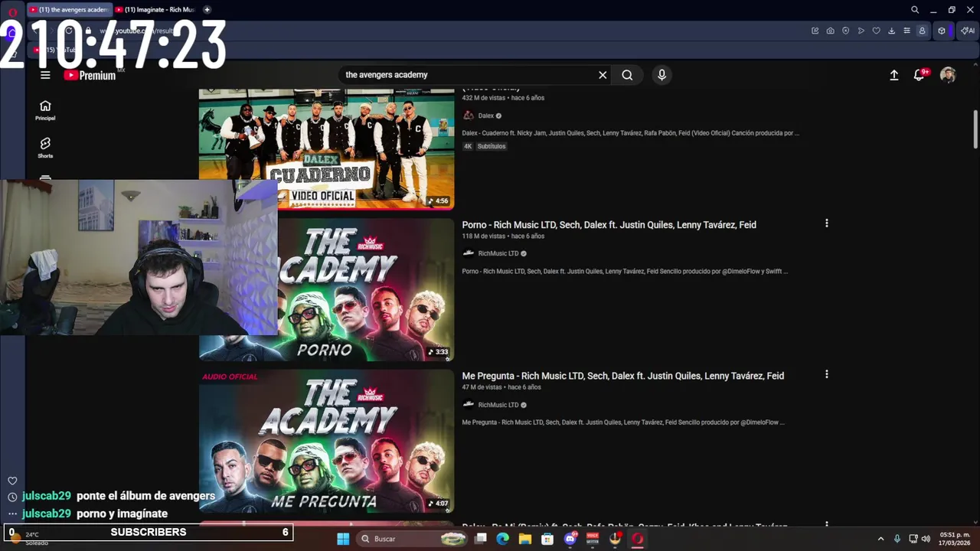Visit the RichMusic LTD channel under Me Pregunta
Viewport: 980px width, 551px height.
(x=498, y=405)
